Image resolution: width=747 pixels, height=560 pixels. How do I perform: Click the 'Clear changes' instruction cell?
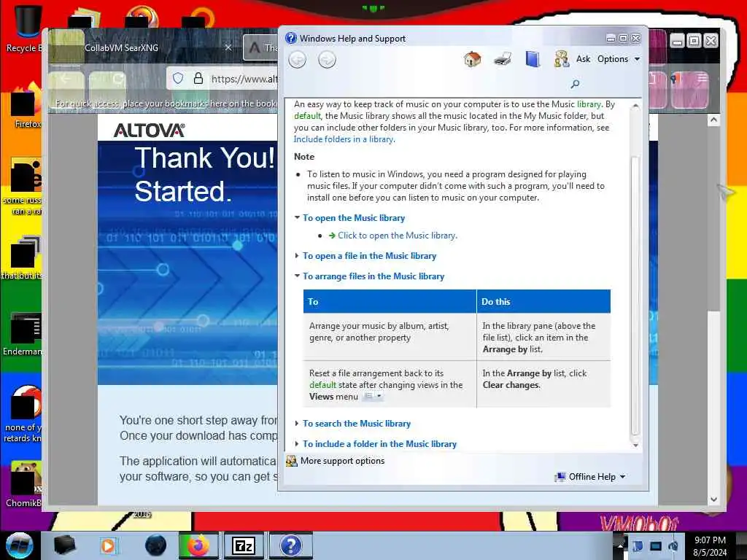click(x=543, y=384)
